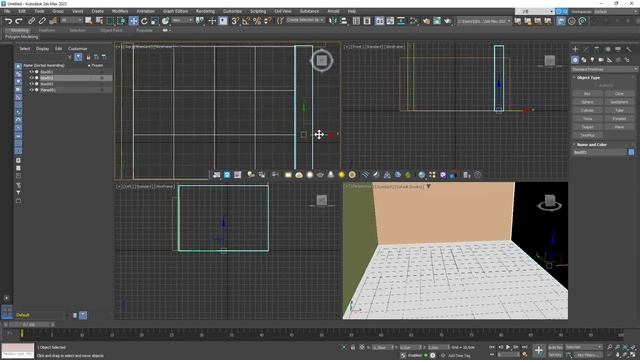
Task: Click the Undo arrow in the main toolbar
Action: tap(8, 21)
